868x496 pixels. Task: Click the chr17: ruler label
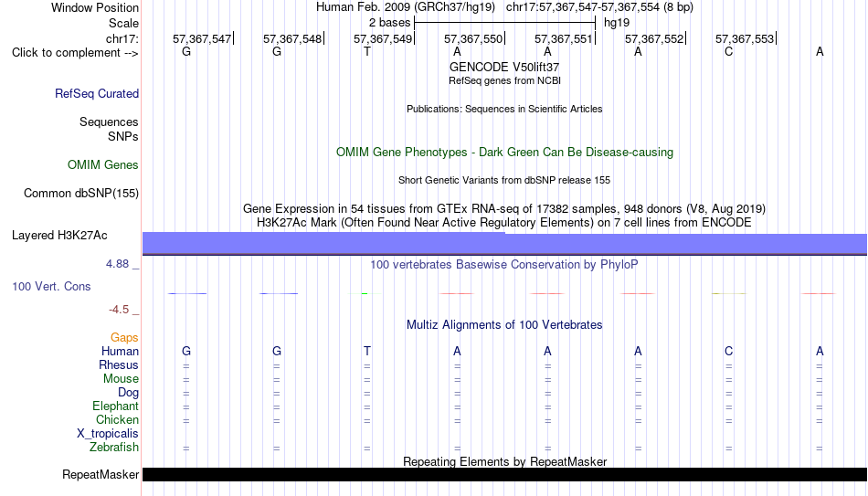tap(122, 38)
